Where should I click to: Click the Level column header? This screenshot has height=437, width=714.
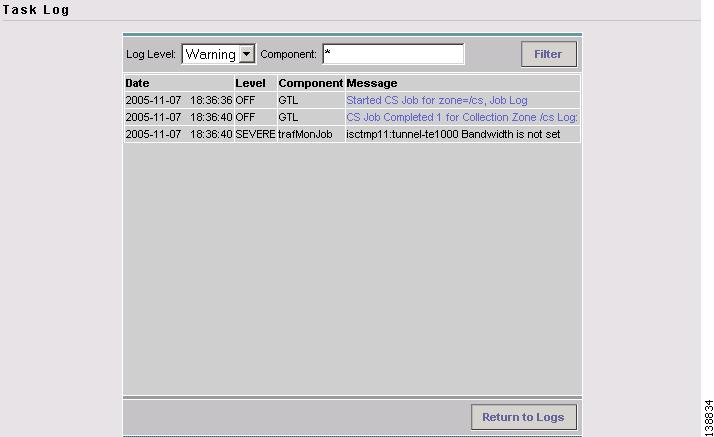(x=255, y=83)
